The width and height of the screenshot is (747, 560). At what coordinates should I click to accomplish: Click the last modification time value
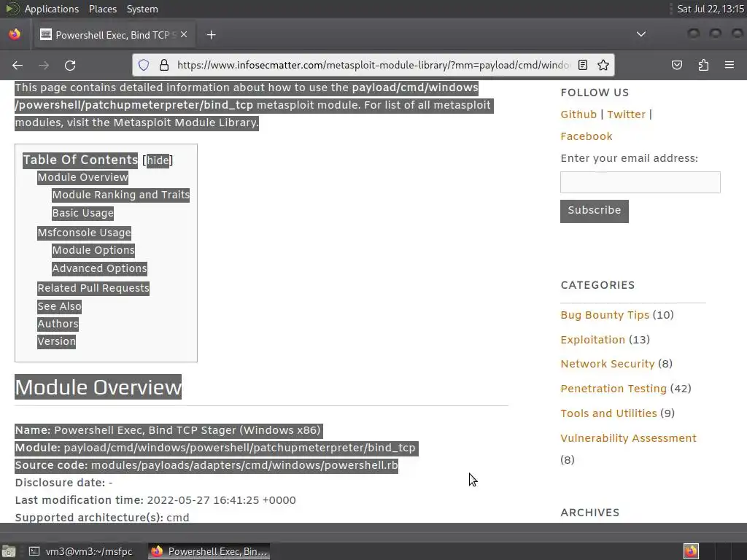pos(222,500)
